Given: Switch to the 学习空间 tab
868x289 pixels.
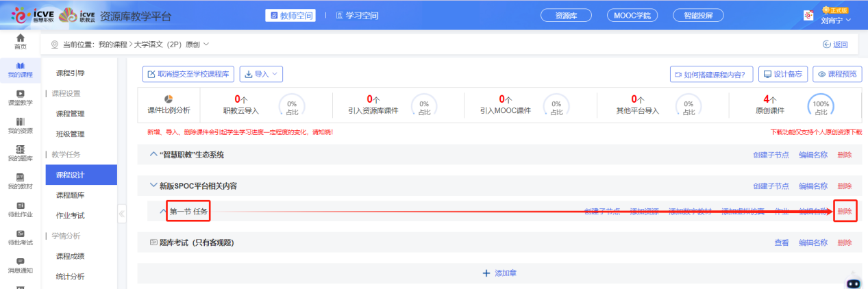Looking at the screenshot, I should coord(358,16).
